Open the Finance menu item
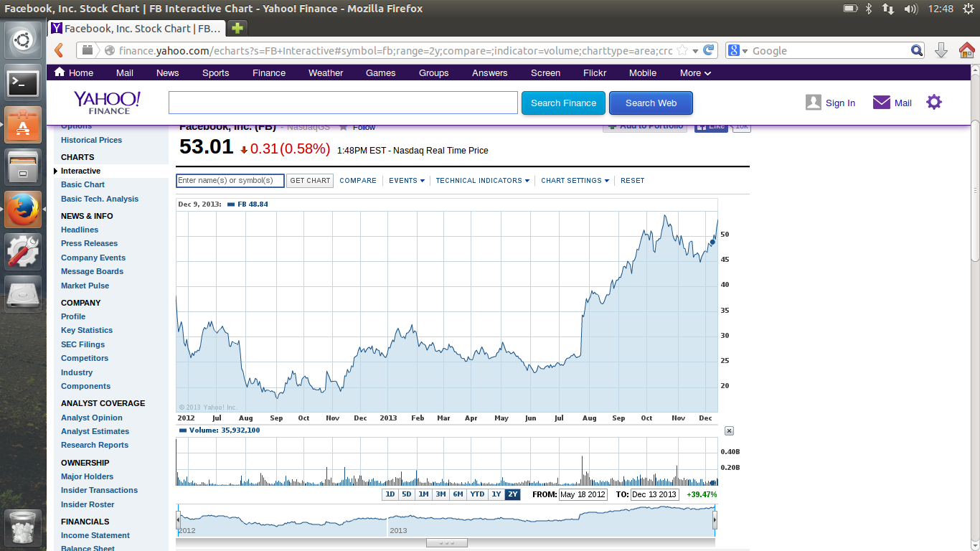This screenshot has height=551, width=980. click(269, 72)
